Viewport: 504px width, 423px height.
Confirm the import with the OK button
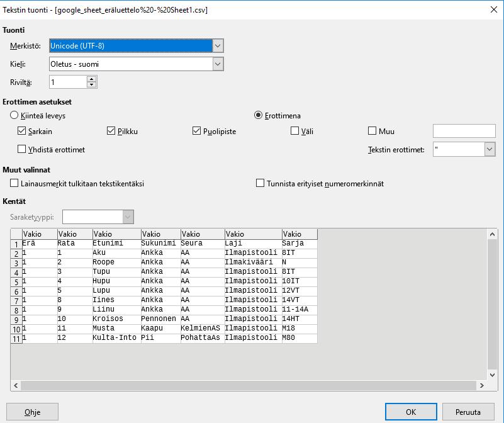click(x=411, y=412)
